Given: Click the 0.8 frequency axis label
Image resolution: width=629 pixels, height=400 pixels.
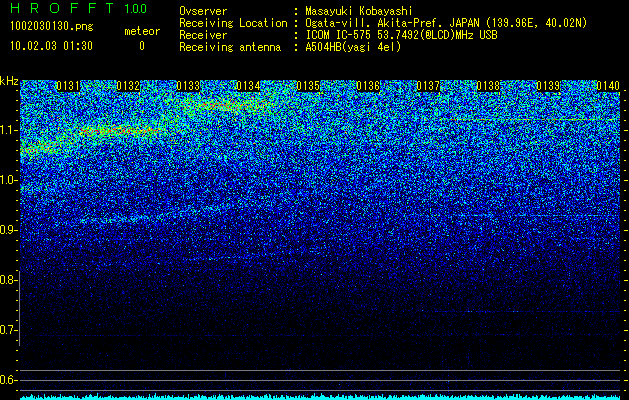Looking at the screenshot, I should [9, 280].
